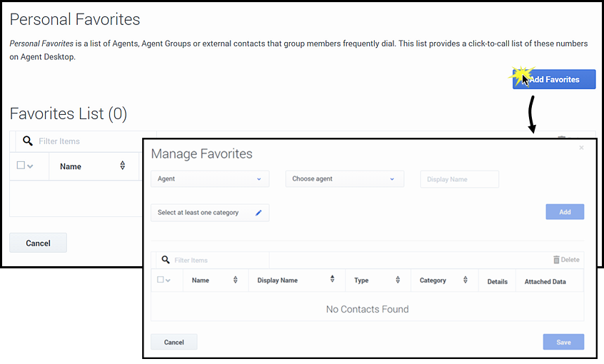Screen dimensions: 604x364
Task: Cancel the Manage Favorites dialog
Action: point(174,343)
